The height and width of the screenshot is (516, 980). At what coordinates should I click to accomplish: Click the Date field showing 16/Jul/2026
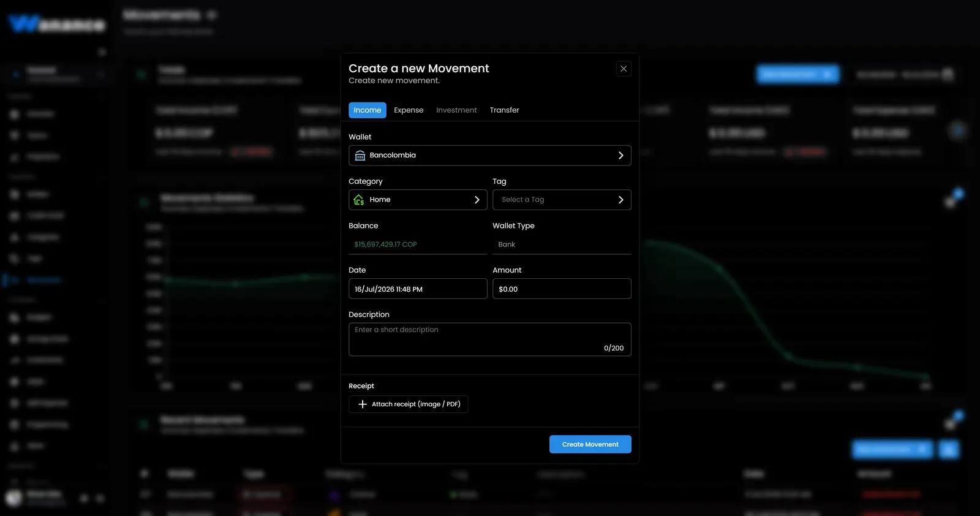point(418,289)
